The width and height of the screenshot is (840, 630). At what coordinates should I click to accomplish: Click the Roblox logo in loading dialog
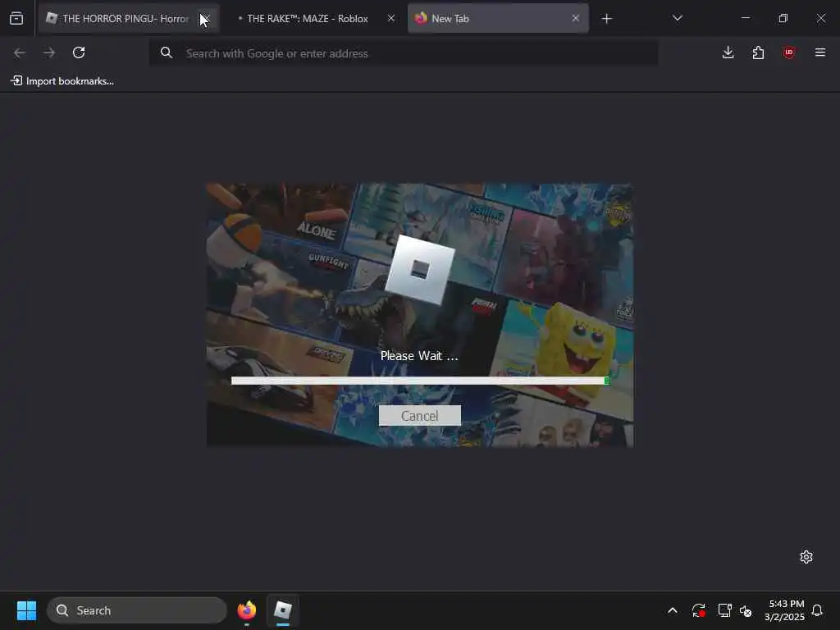(x=419, y=270)
